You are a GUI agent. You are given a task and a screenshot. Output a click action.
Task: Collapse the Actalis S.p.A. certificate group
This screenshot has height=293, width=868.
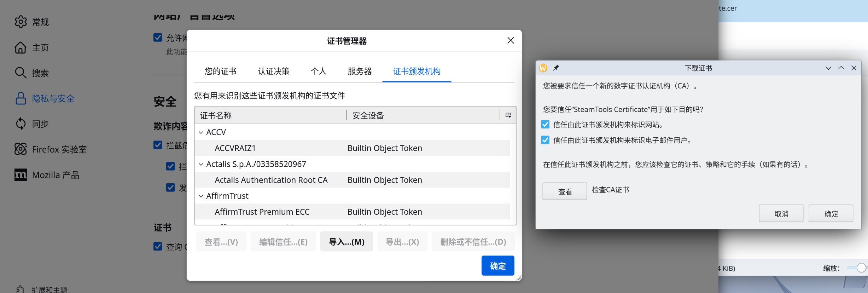pos(201,164)
